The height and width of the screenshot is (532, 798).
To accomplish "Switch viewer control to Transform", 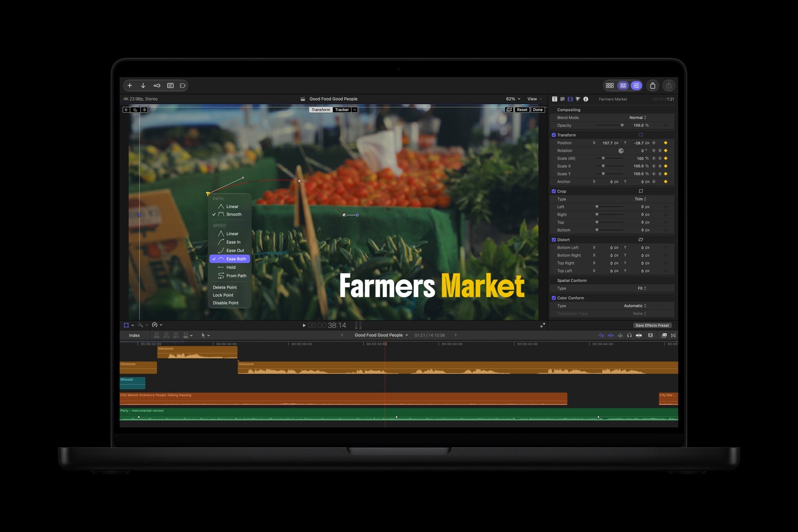I will [321, 110].
